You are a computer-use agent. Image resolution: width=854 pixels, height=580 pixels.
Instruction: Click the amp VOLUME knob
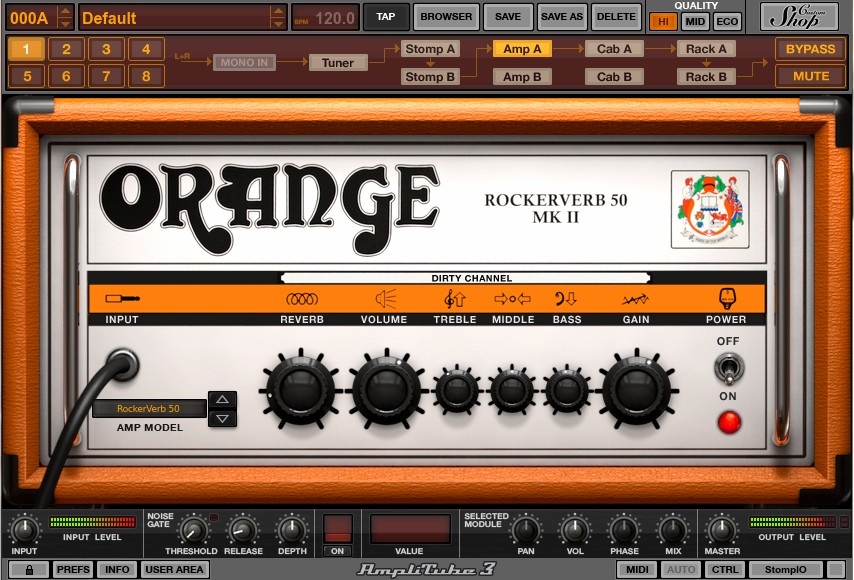(x=386, y=389)
